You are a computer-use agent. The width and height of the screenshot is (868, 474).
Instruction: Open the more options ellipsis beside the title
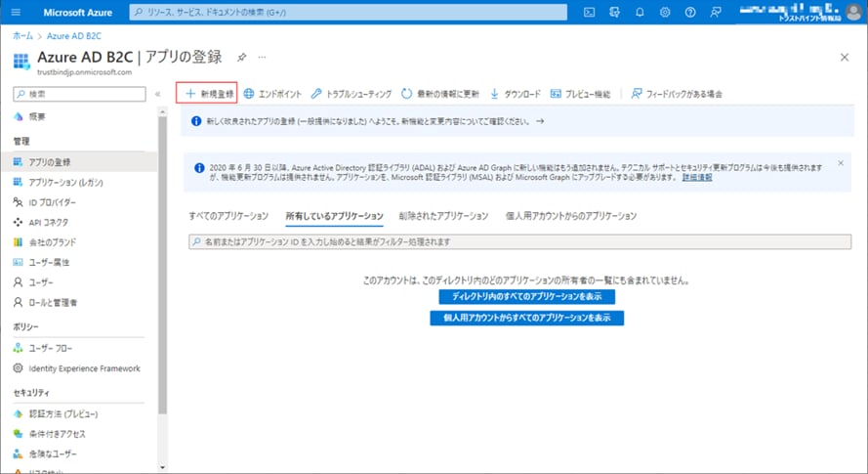[262, 57]
